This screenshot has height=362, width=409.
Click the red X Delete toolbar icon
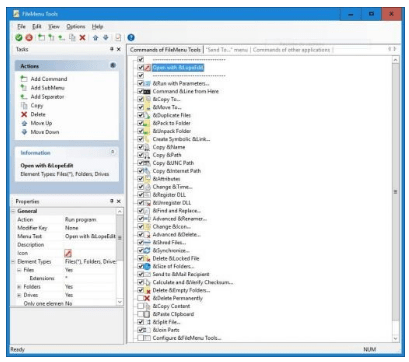[x=82, y=38]
